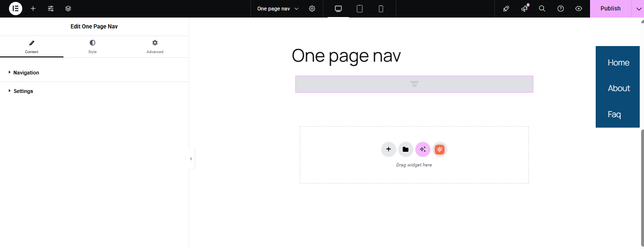Preview changes with the eye icon
This screenshot has width=644, height=249.
coord(579,9)
